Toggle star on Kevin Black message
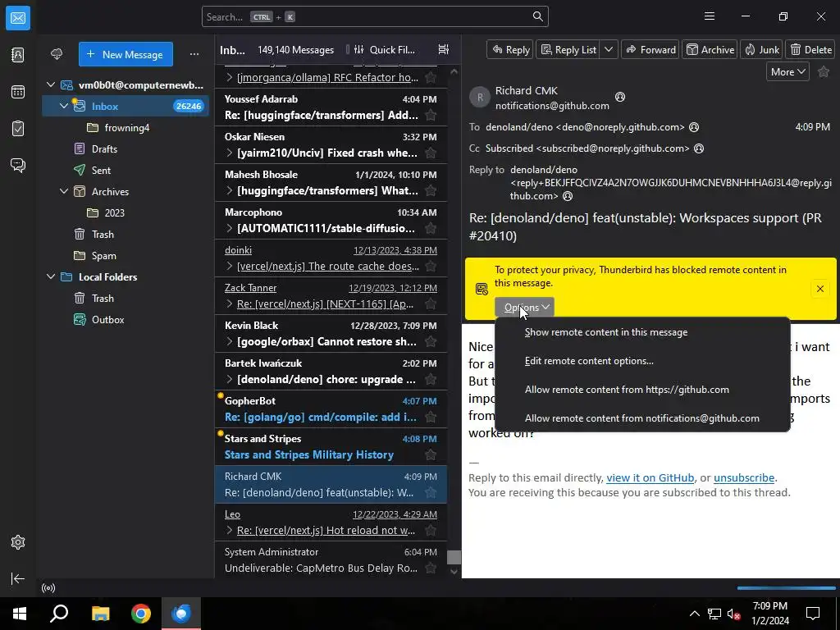 pyautogui.click(x=430, y=342)
